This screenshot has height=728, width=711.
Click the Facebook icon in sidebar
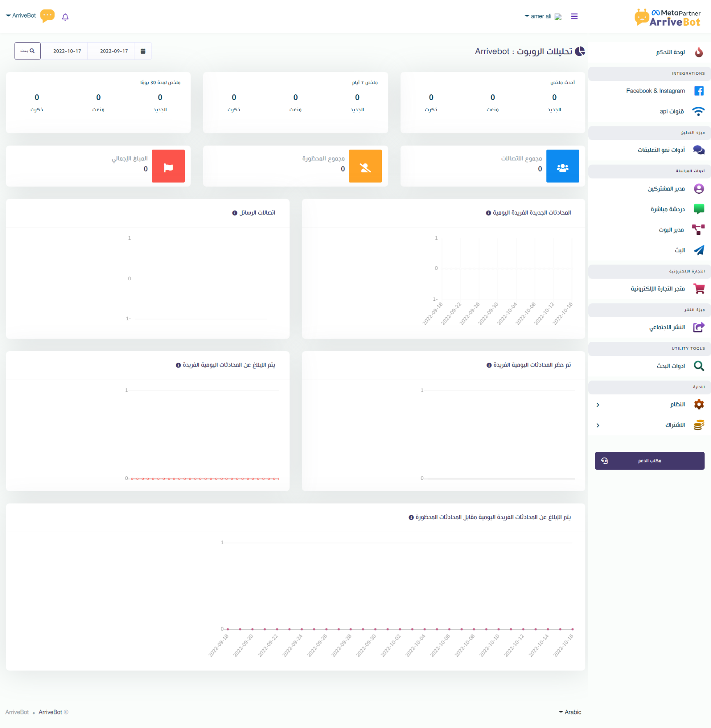click(x=698, y=91)
